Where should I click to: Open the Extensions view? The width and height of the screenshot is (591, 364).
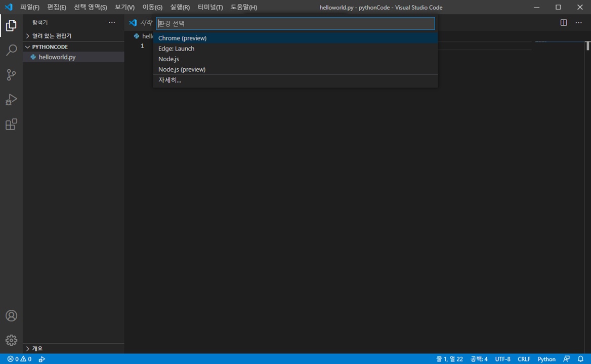(11, 124)
